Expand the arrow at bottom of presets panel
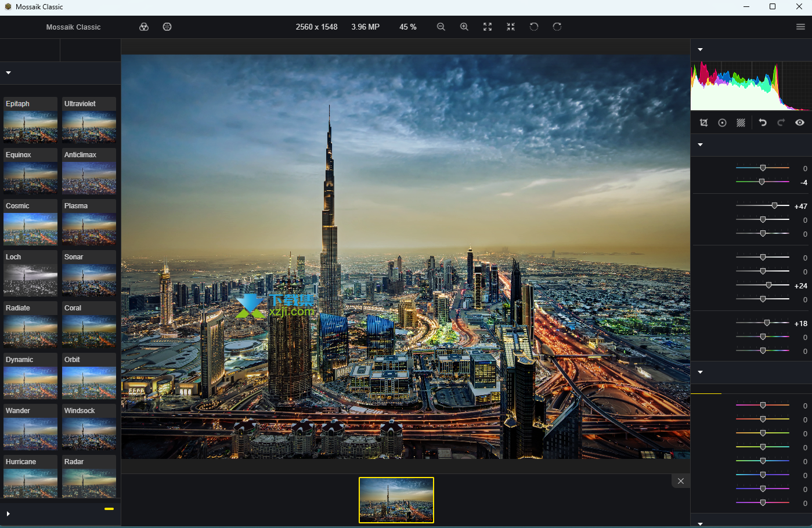The image size is (812, 528). pos(8,513)
